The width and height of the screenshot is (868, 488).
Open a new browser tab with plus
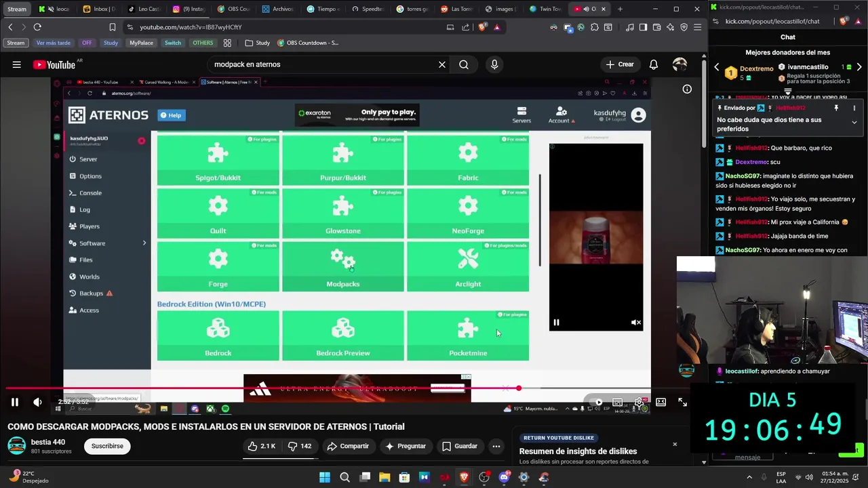(x=620, y=9)
